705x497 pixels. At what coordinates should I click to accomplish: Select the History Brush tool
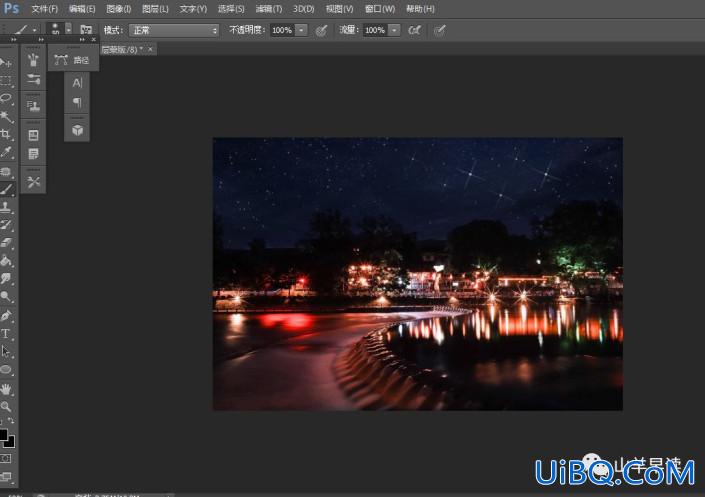(x=6, y=225)
